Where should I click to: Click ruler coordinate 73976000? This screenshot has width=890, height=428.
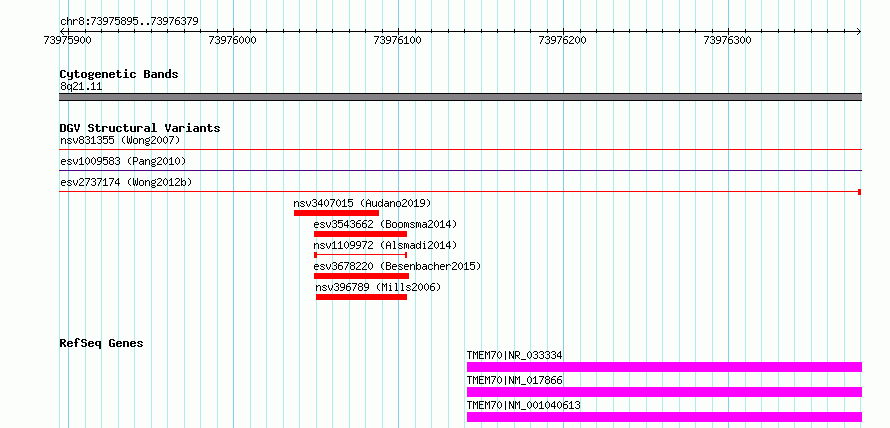(233, 40)
